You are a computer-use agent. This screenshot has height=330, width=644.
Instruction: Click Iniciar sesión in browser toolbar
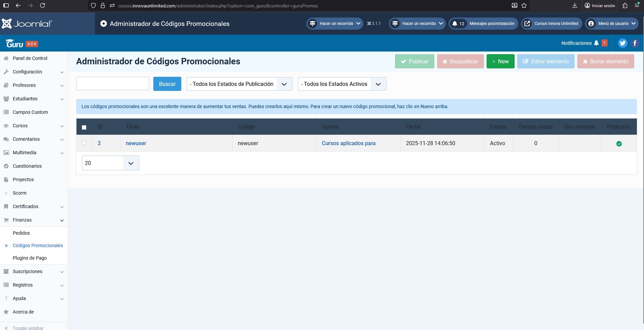600,5
